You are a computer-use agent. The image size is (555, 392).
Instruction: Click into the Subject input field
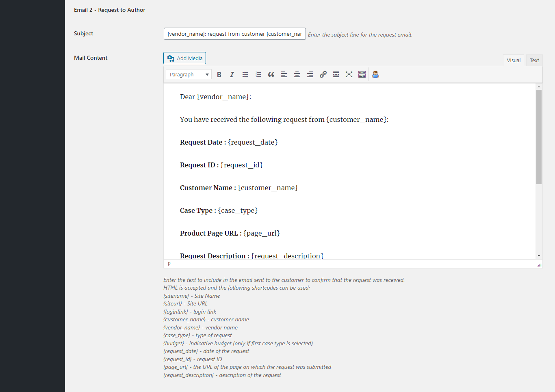[x=234, y=34]
